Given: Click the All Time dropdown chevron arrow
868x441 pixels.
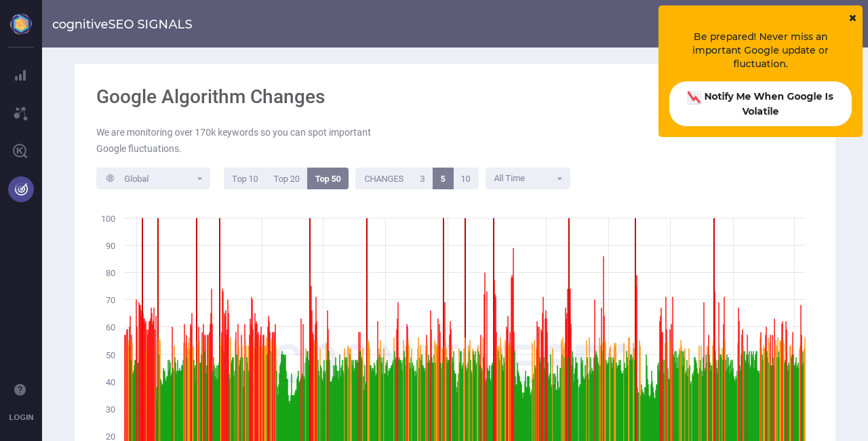Looking at the screenshot, I should click(x=560, y=178).
